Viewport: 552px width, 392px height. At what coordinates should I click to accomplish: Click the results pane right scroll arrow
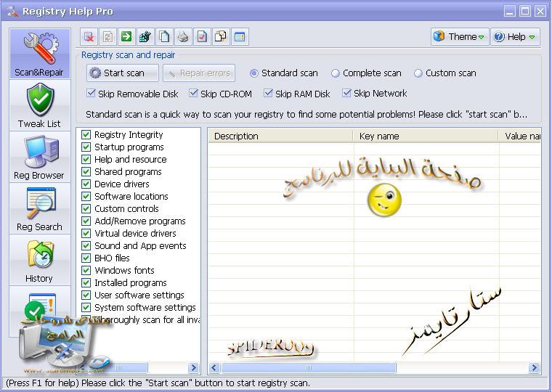[x=535, y=368]
